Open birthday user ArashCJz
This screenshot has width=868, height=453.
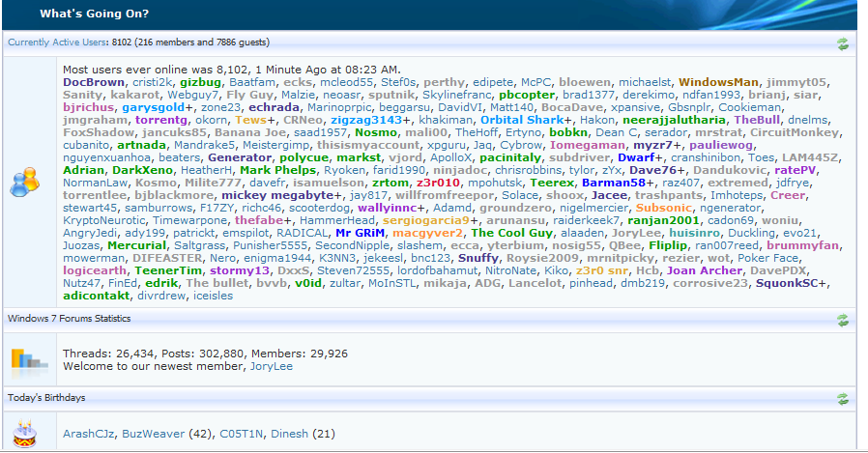coord(89,434)
